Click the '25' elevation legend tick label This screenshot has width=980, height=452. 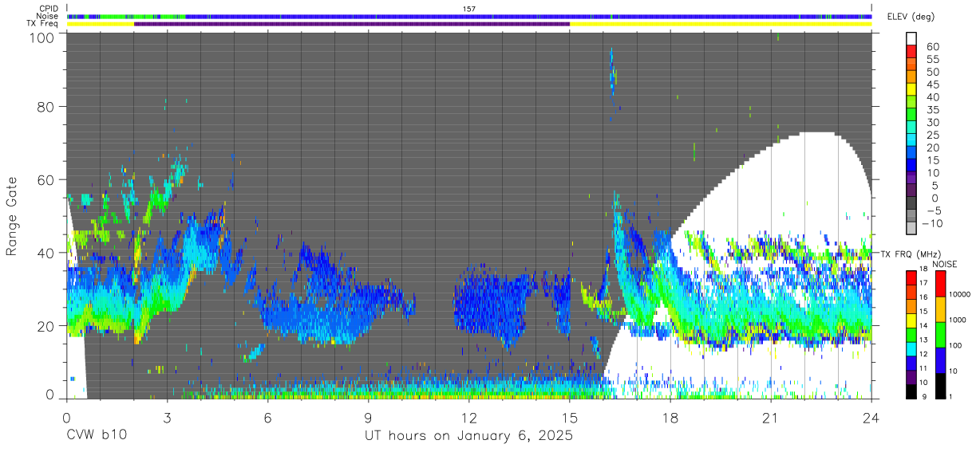coord(931,135)
